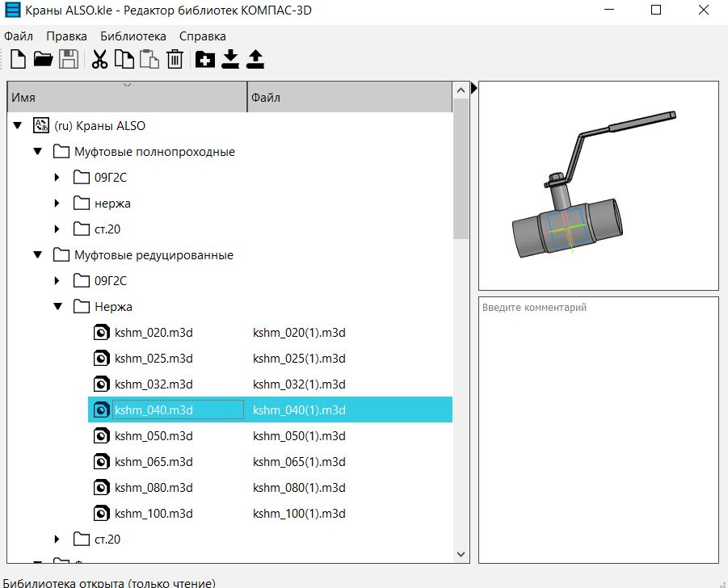728x588 pixels.
Task: Click model icon of kshm_040.m3d
Action: 102,409
